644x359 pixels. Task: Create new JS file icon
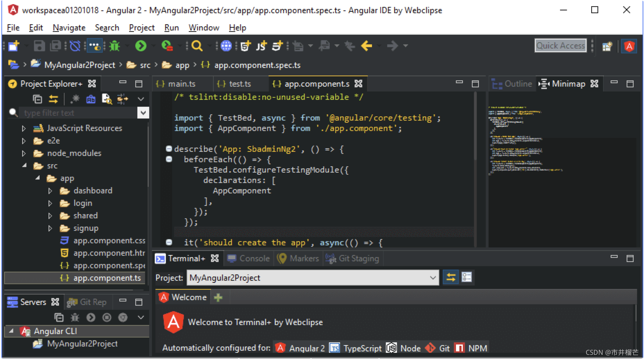[261, 46]
